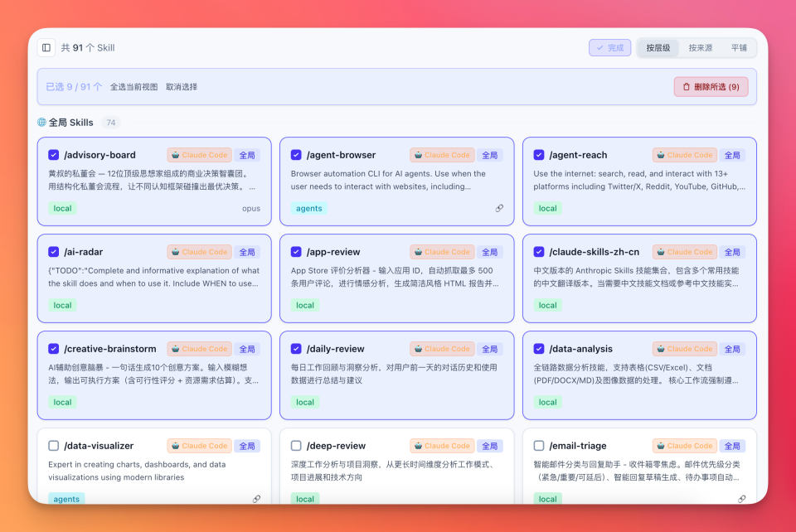796x532 pixels.
Task: Select the /deep-review checkbox
Action: click(296, 445)
